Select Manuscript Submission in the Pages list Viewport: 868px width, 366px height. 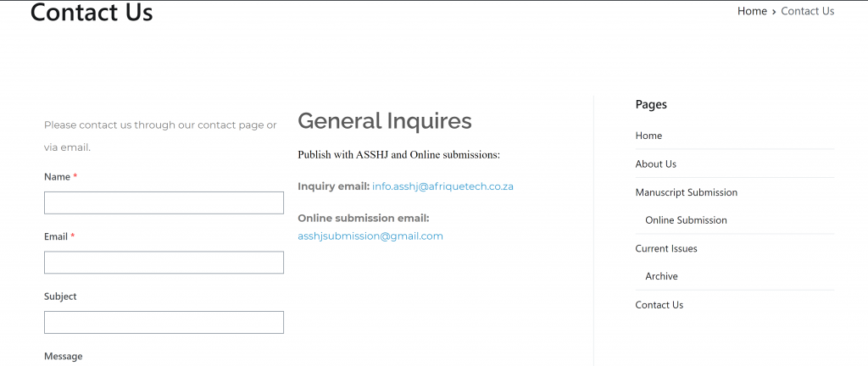[686, 192]
